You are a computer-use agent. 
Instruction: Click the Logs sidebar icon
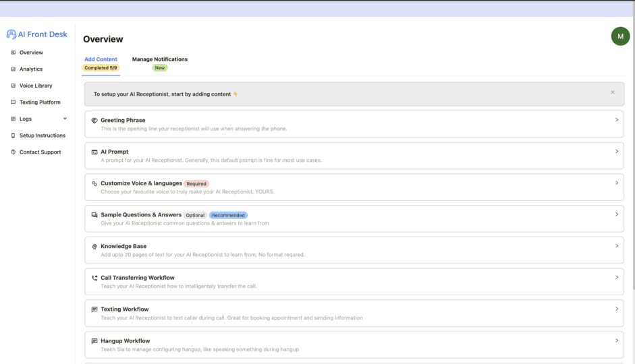tap(13, 119)
